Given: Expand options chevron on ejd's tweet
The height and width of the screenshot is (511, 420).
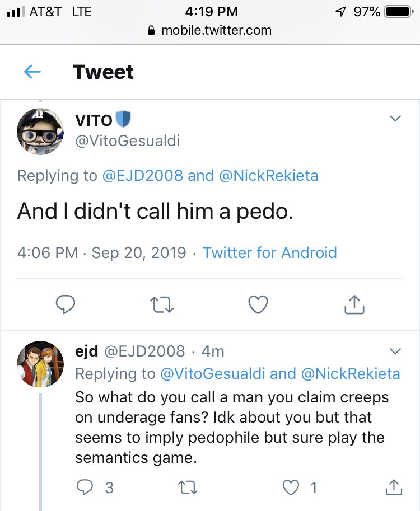Looking at the screenshot, I should (395, 351).
